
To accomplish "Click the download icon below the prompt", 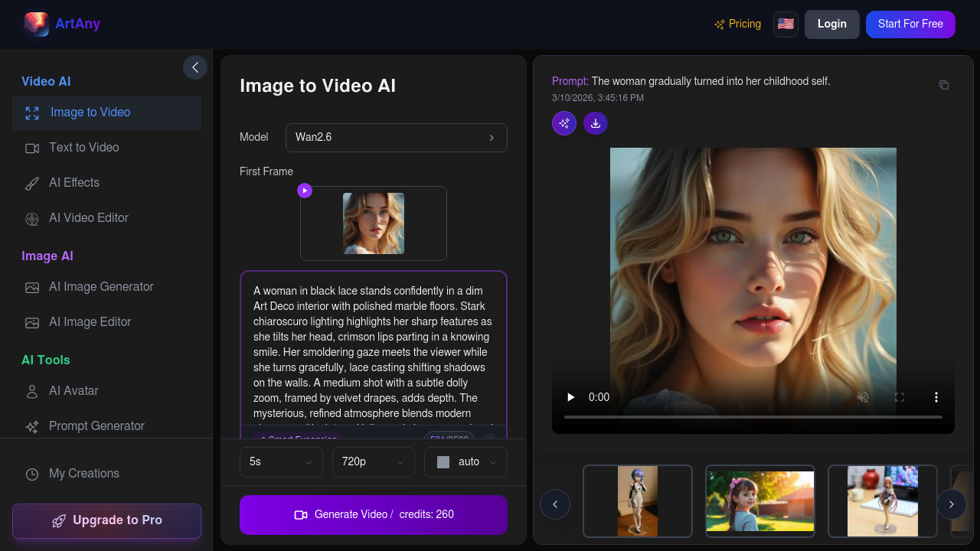I will point(595,123).
